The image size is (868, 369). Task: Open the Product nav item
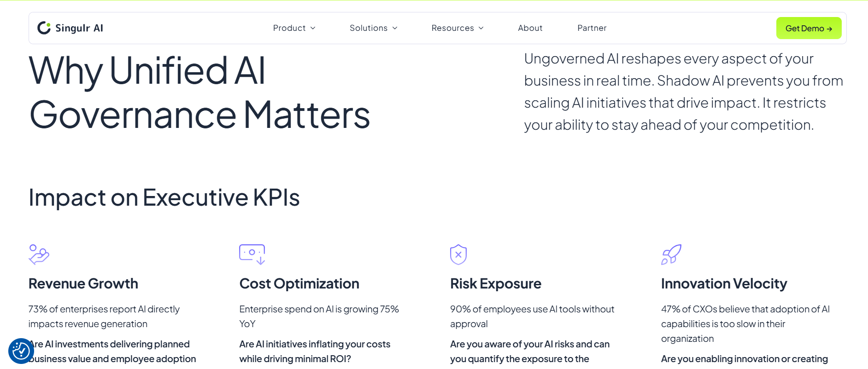[x=289, y=28]
